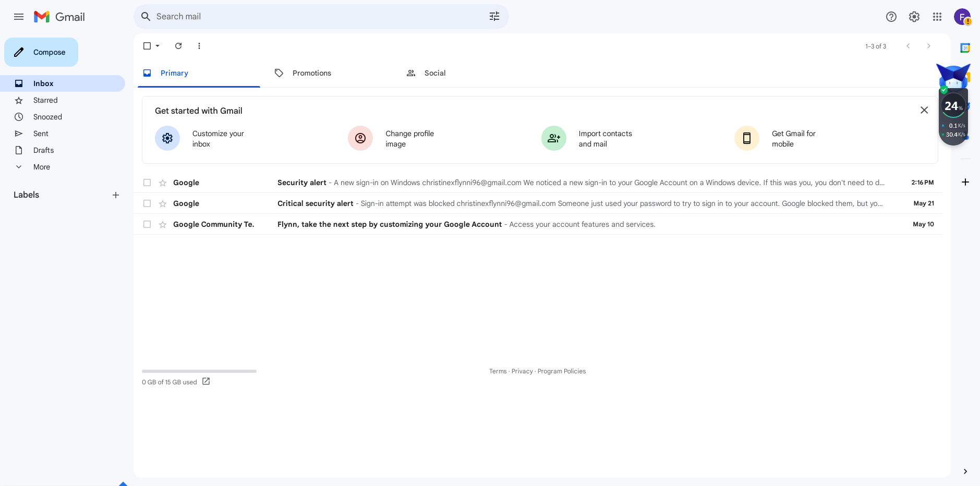Tick the Google Community Team email checkbox
Viewport: 980px width, 486px height.
point(147,224)
